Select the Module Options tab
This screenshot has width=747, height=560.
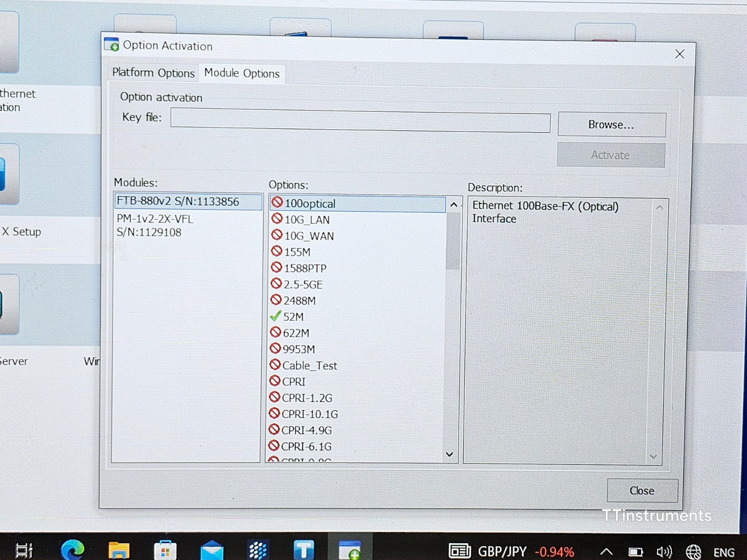[242, 74]
